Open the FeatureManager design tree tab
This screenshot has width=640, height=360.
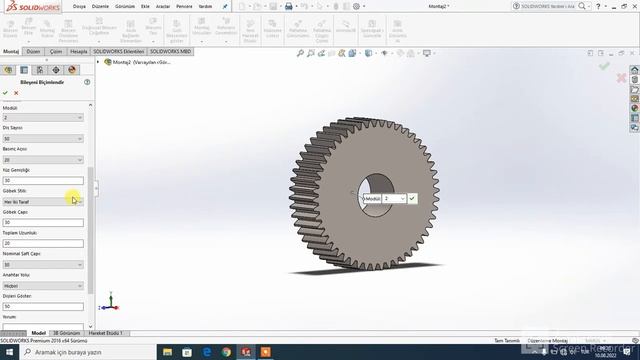point(8,70)
